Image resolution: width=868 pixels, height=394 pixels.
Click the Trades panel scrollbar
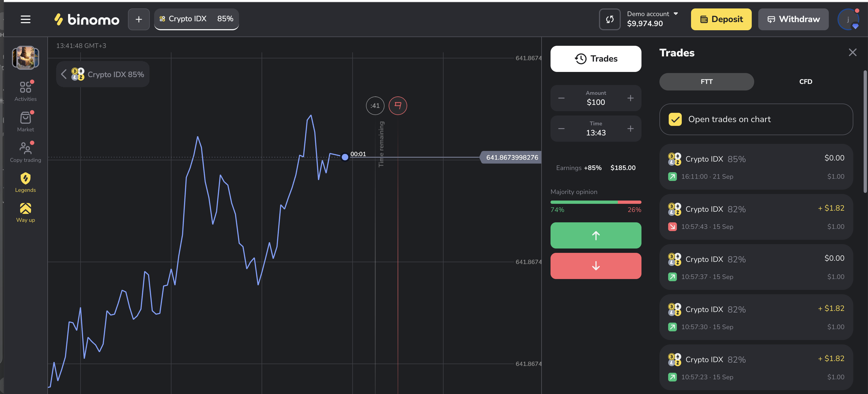point(865,132)
